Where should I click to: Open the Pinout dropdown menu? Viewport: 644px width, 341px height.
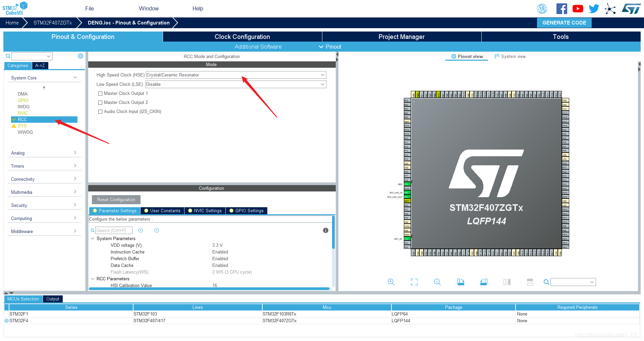pos(330,47)
